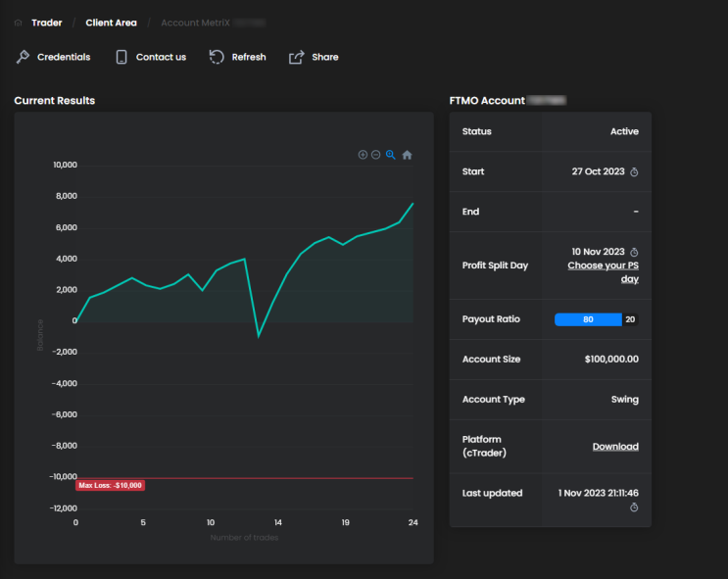
Task: Click the Share arrow icon
Action: point(296,57)
